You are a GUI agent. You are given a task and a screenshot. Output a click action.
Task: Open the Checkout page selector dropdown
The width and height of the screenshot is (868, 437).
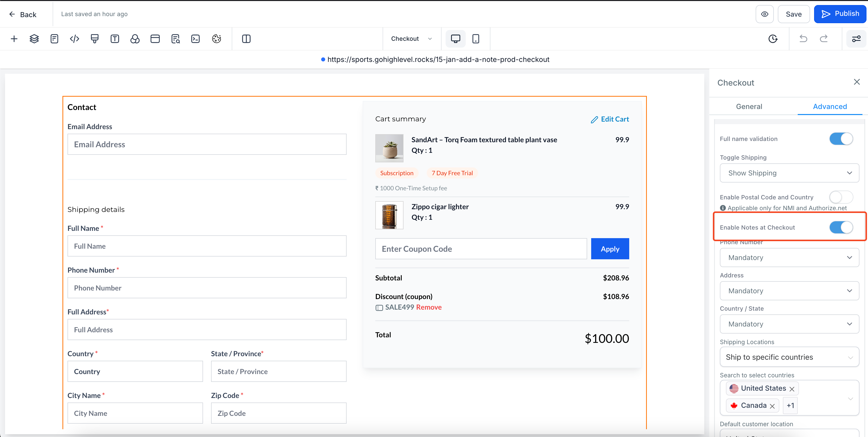tap(411, 39)
